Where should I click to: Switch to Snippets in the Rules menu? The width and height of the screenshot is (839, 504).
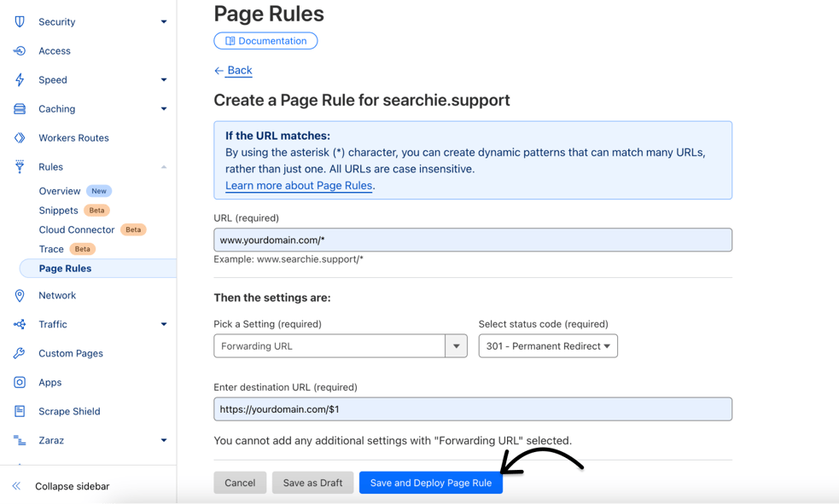56,210
